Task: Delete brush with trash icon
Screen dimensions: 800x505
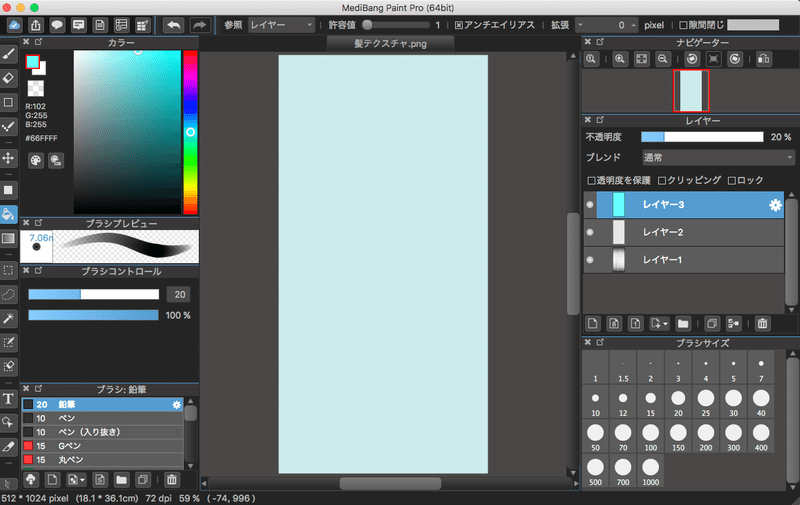Action: pyautogui.click(x=172, y=479)
